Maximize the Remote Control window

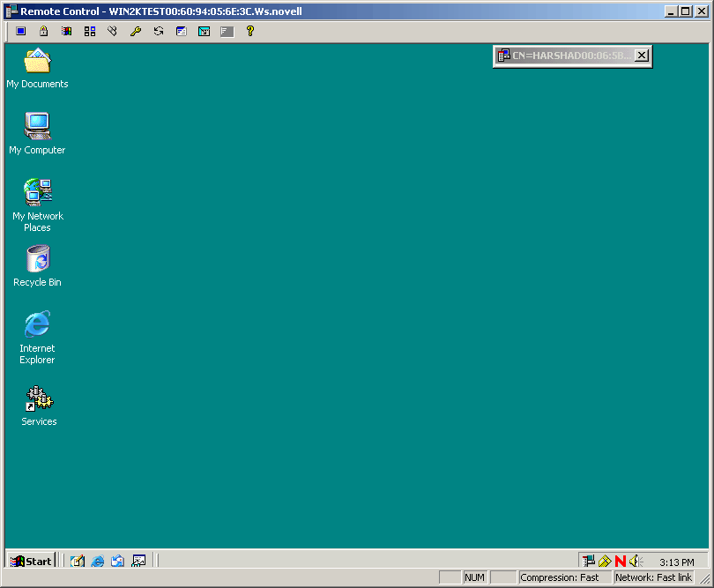pyautogui.click(x=685, y=11)
